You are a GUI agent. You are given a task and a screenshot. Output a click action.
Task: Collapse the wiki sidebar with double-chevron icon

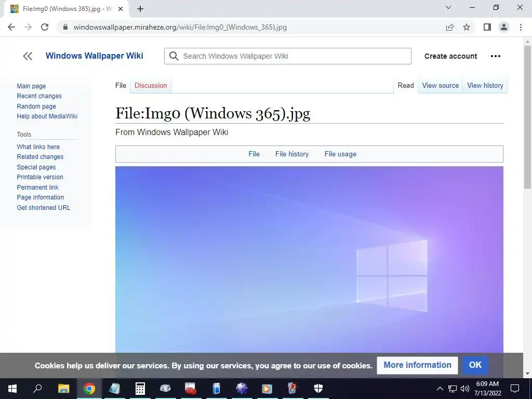[x=28, y=56]
